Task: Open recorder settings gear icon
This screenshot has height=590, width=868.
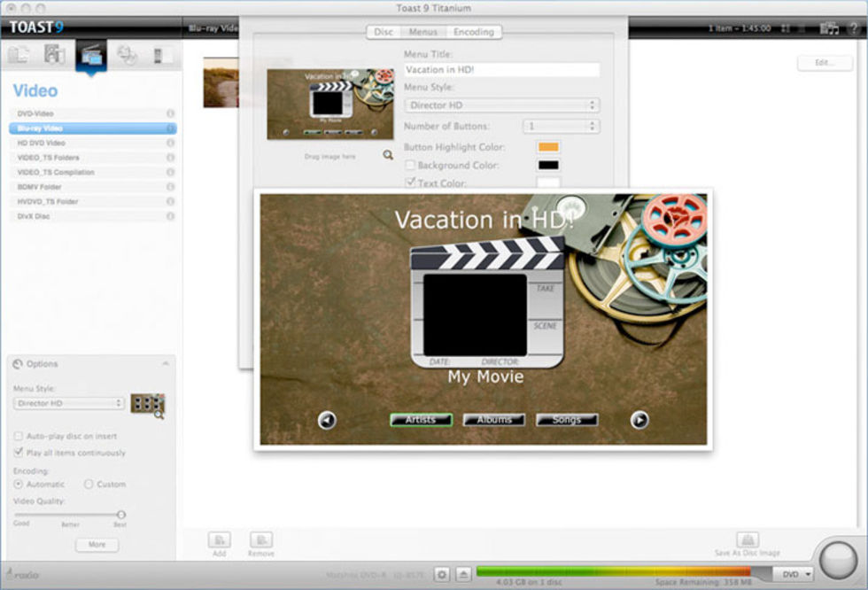Action: pyautogui.click(x=443, y=574)
